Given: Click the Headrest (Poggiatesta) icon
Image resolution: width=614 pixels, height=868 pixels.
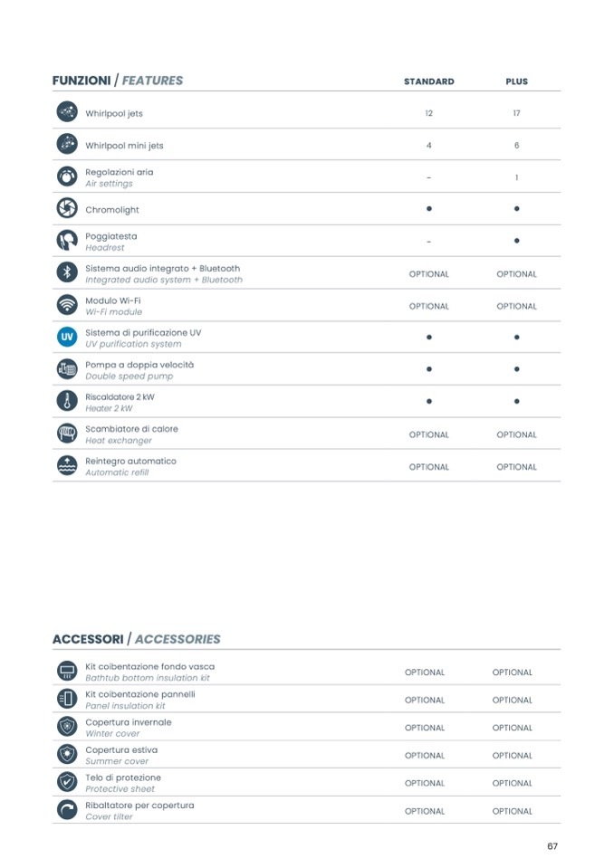Looking at the screenshot, I should point(66,241).
